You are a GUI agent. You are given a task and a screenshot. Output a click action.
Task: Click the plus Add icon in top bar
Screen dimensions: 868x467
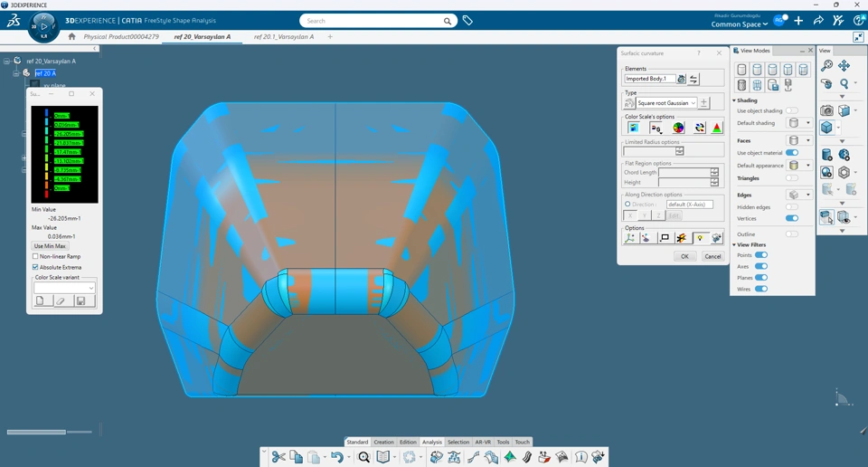click(x=798, y=21)
